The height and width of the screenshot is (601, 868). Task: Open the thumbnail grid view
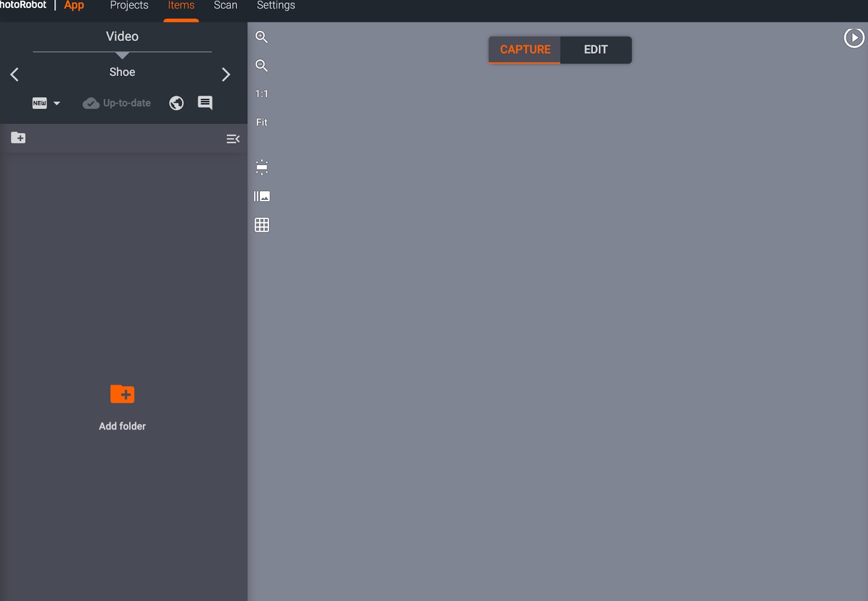261,225
